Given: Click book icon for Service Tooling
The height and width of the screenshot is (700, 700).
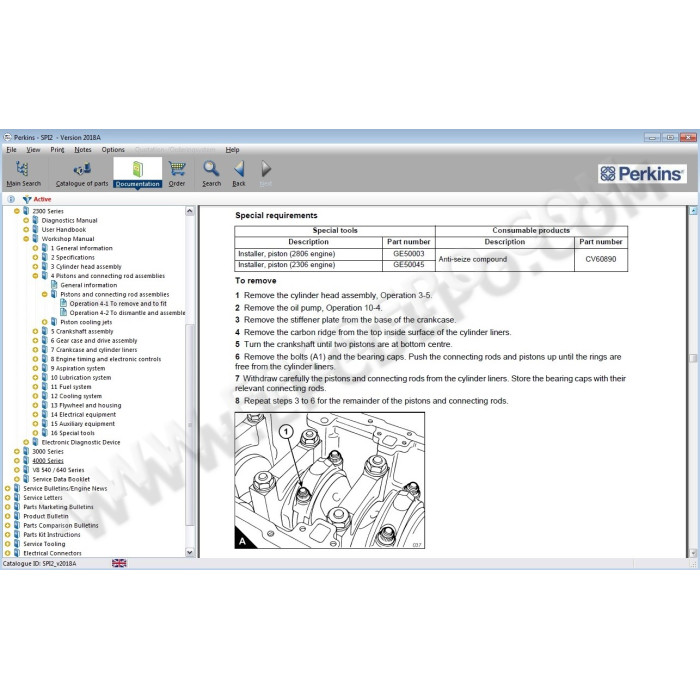Looking at the screenshot, I should [x=17, y=544].
